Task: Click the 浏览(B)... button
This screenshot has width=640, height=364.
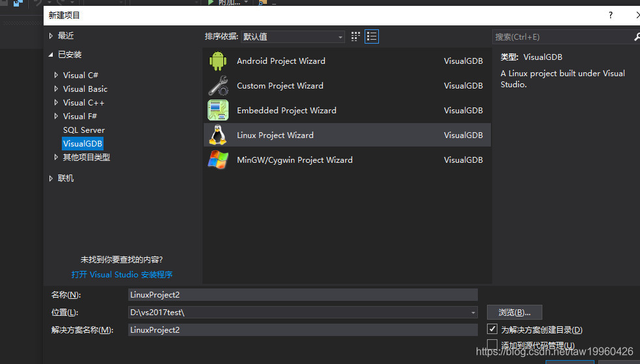Action: click(x=514, y=312)
